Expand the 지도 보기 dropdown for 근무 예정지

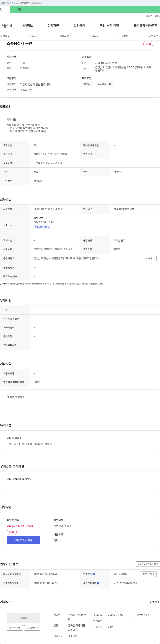click(149, 258)
